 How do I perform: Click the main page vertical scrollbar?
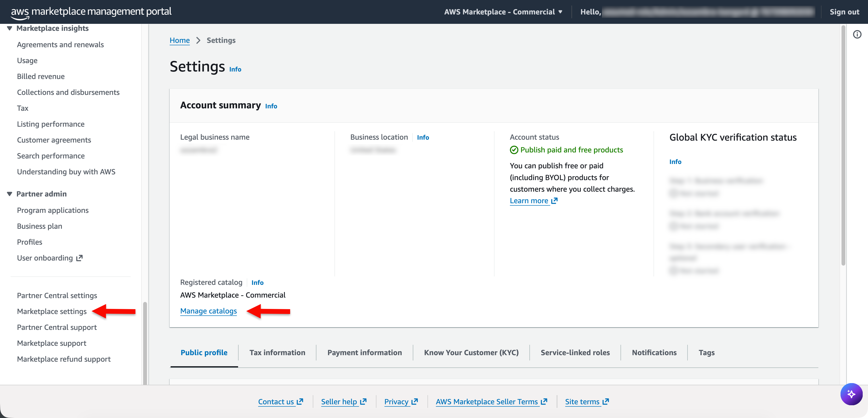coord(843,145)
